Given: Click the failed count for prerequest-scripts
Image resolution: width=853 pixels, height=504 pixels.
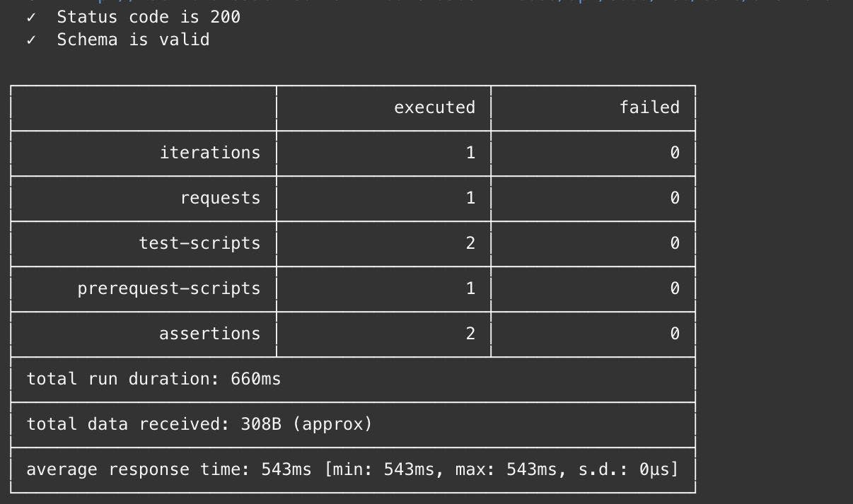Looking at the screenshot, I should (674, 288).
